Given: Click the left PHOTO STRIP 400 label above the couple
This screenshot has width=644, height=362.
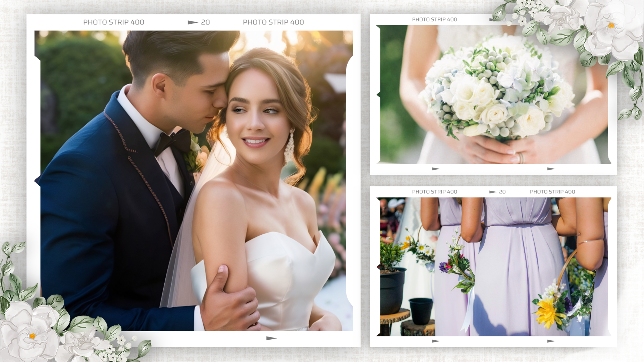Looking at the screenshot, I should (114, 22).
